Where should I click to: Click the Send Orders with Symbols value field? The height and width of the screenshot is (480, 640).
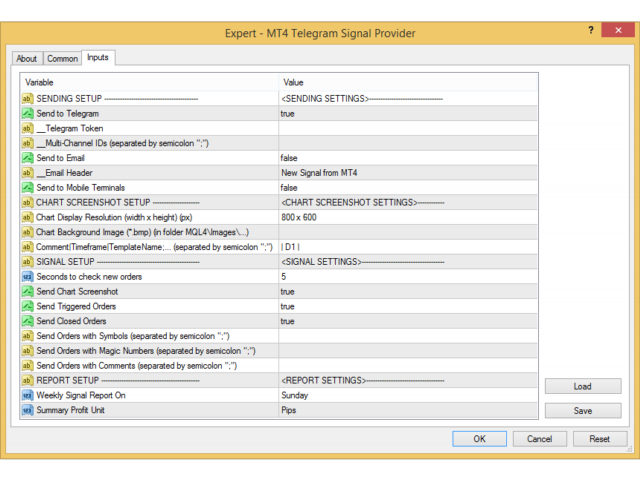point(408,336)
